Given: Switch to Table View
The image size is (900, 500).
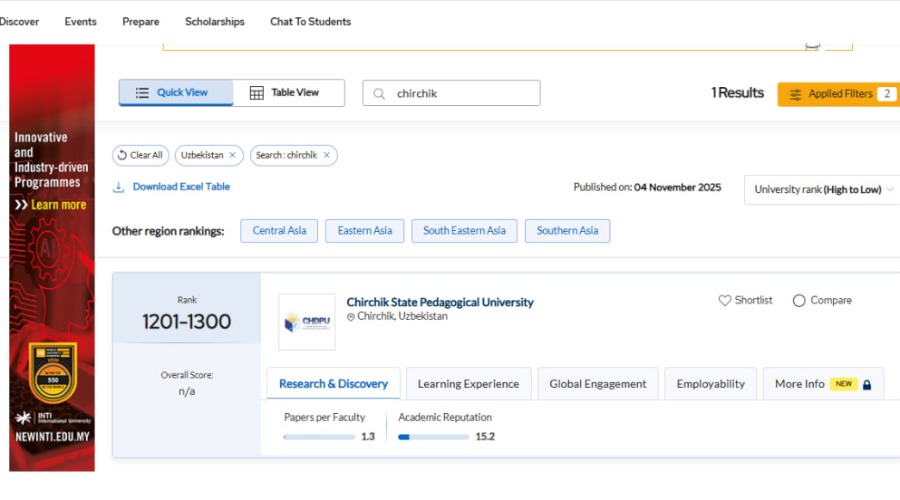Looking at the screenshot, I should pos(289,93).
